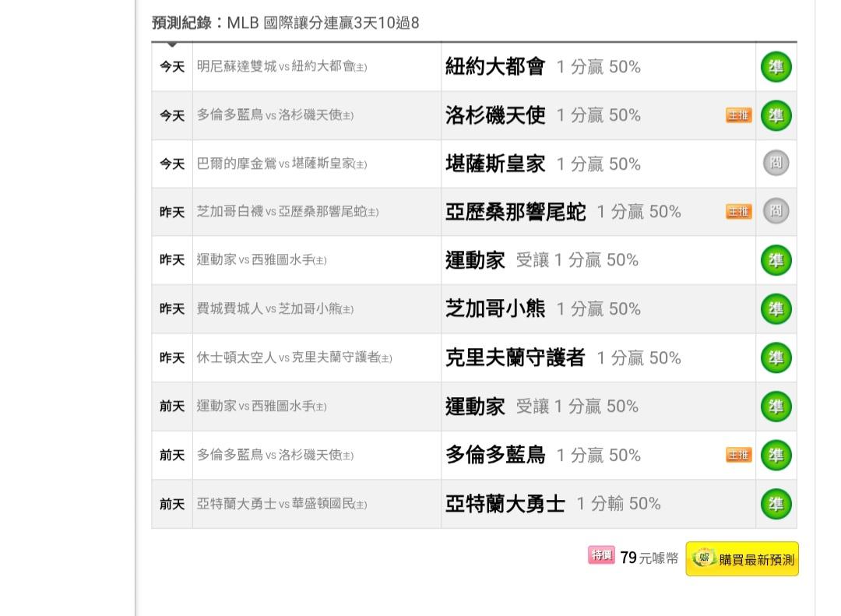841x616 pixels.
Task: Click the green 準 icon for yesterday's 運動家 pick
Action: pyautogui.click(x=776, y=260)
